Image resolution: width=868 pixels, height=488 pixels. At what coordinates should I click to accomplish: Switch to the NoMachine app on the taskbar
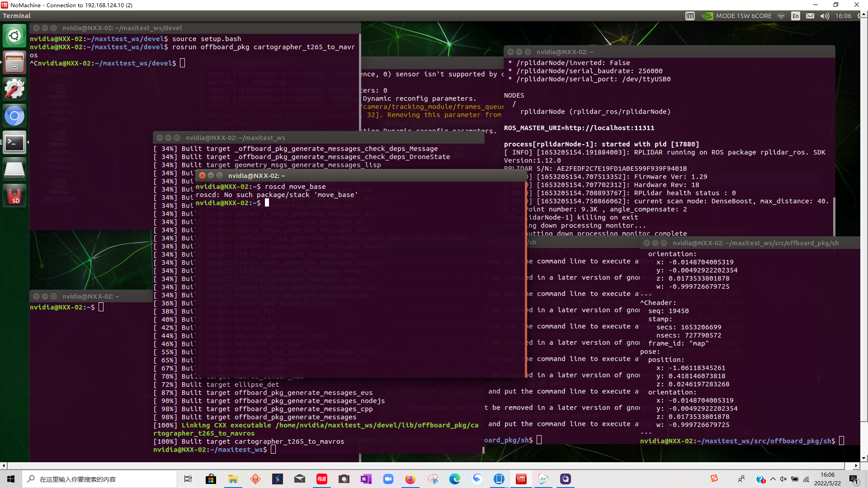pyautogui.click(x=521, y=479)
